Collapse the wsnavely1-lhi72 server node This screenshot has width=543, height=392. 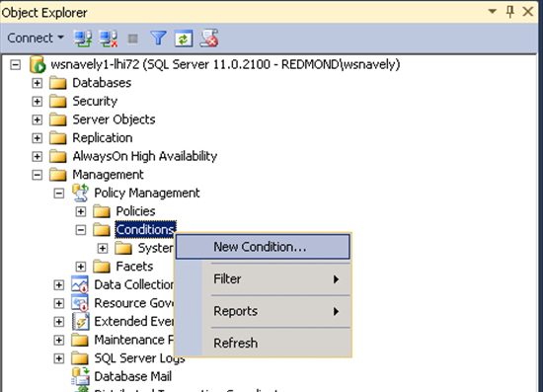point(15,64)
